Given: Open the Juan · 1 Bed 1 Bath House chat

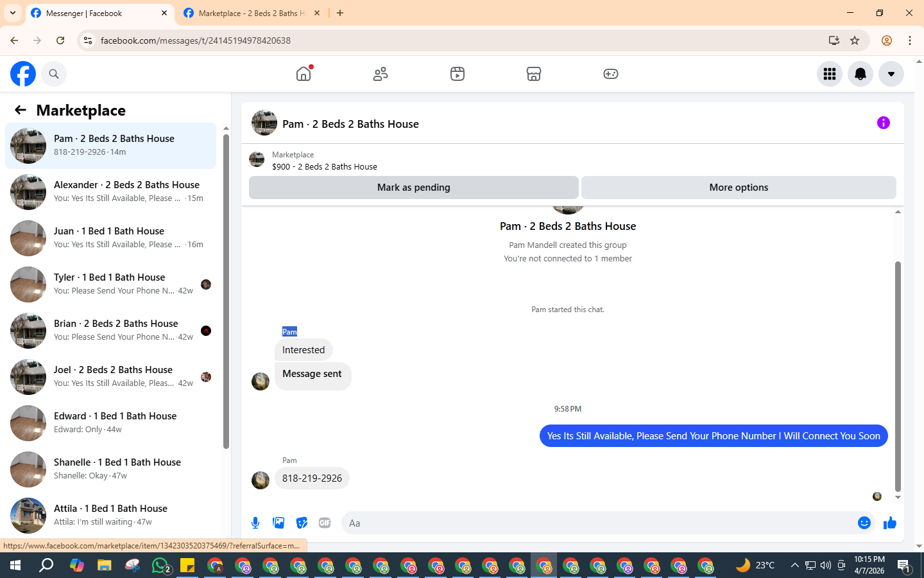Looking at the screenshot, I should coord(110,238).
